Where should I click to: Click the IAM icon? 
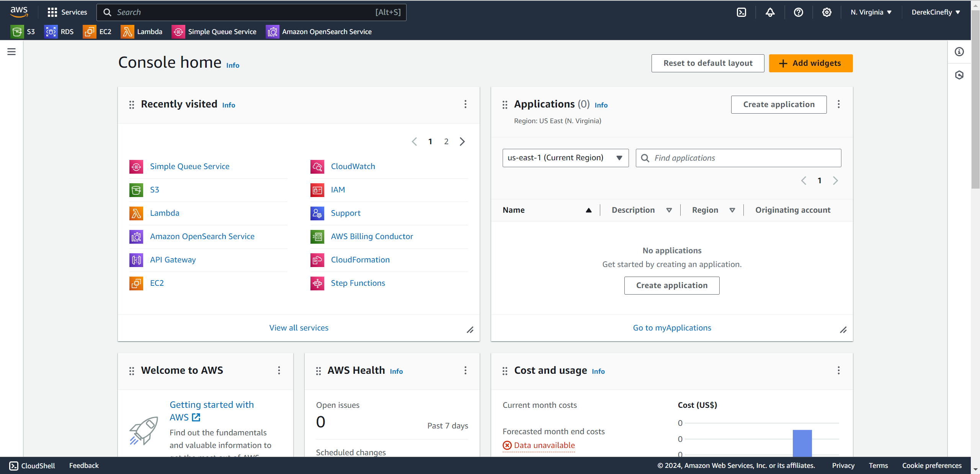pos(317,190)
